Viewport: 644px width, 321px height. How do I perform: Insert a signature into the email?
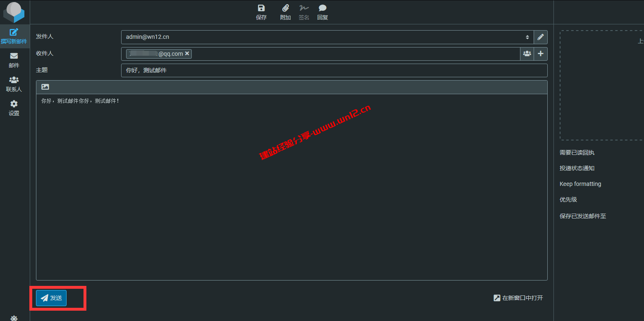coord(304,12)
